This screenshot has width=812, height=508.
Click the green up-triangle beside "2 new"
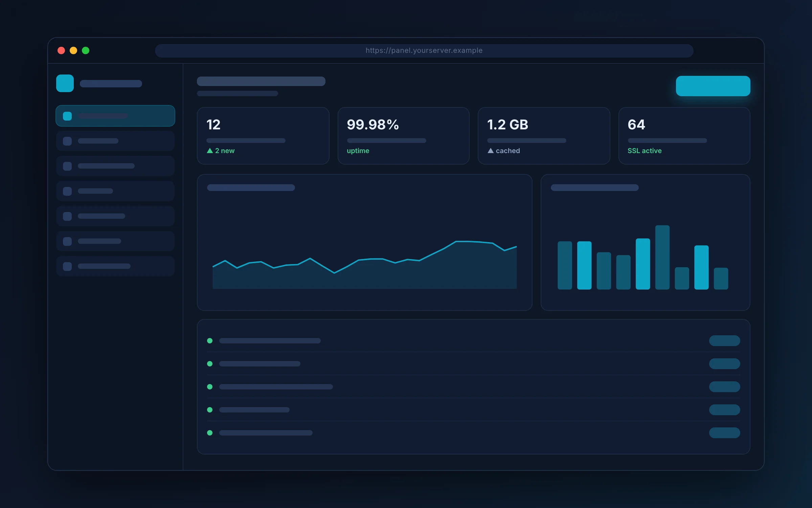click(x=210, y=151)
